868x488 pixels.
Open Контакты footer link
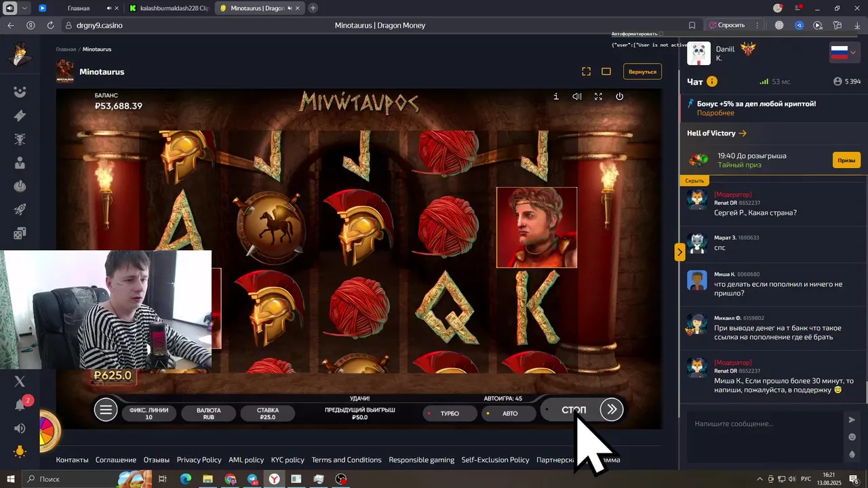[72, 460]
